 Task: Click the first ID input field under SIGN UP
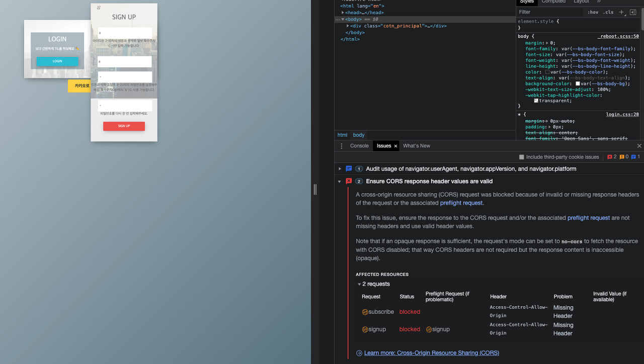pyautogui.click(x=125, y=33)
